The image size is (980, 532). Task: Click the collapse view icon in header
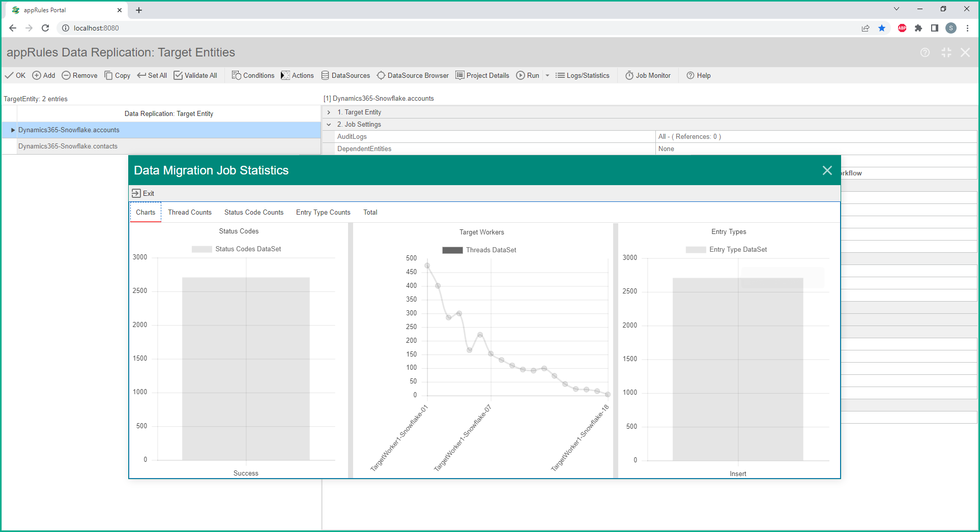pos(946,52)
